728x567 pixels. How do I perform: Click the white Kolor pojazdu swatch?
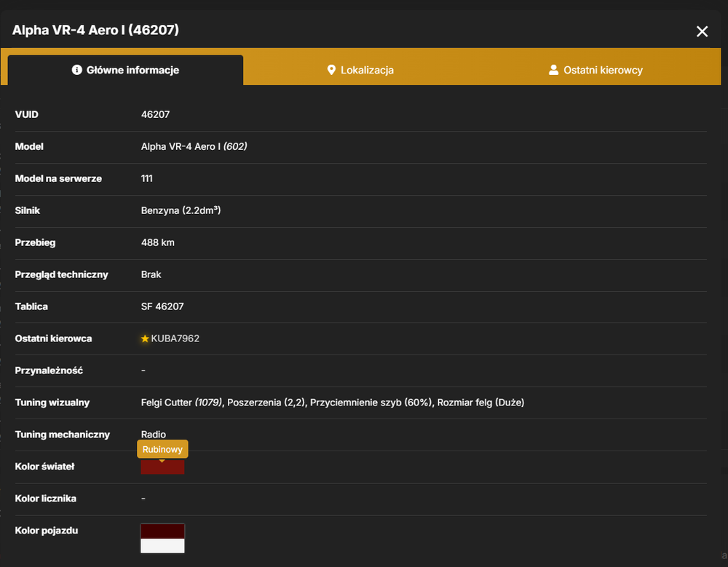(162, 546)
